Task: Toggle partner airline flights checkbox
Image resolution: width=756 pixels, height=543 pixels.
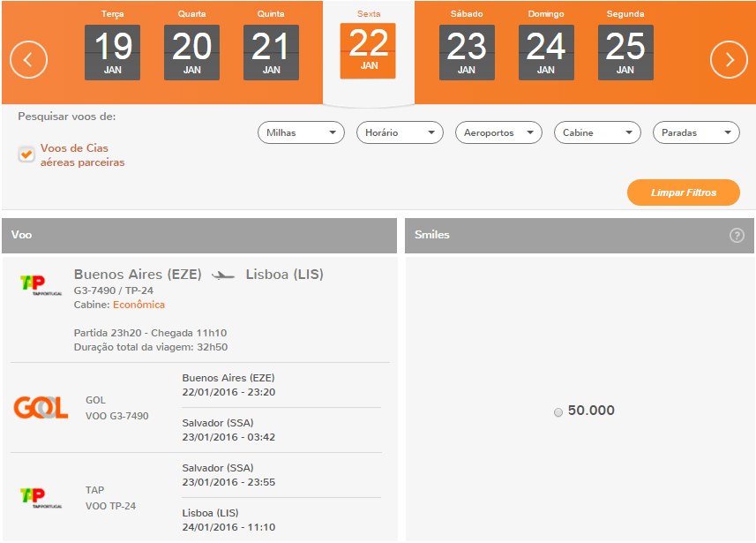Action: pyautogui.click(x=26, y=155)
